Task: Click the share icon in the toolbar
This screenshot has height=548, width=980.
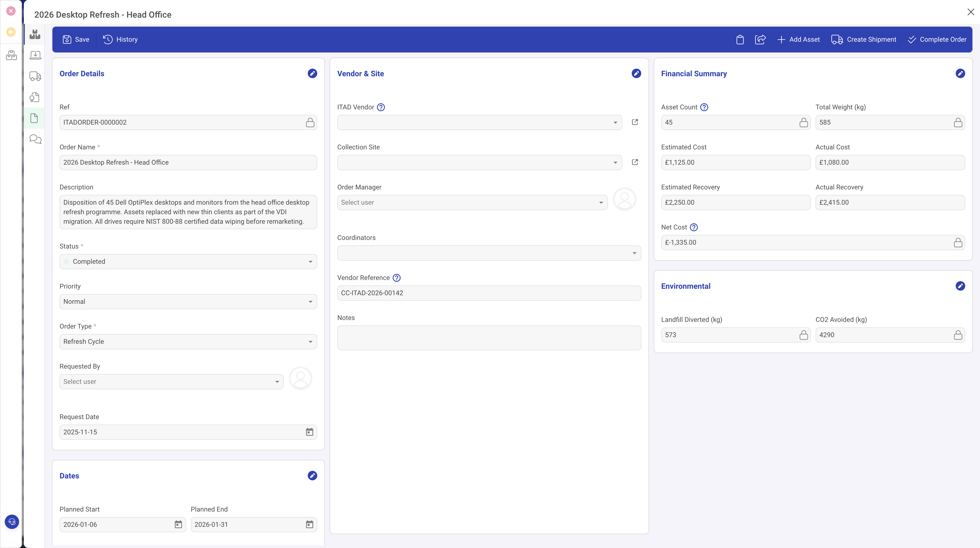Action: click(x=760, y=39)
